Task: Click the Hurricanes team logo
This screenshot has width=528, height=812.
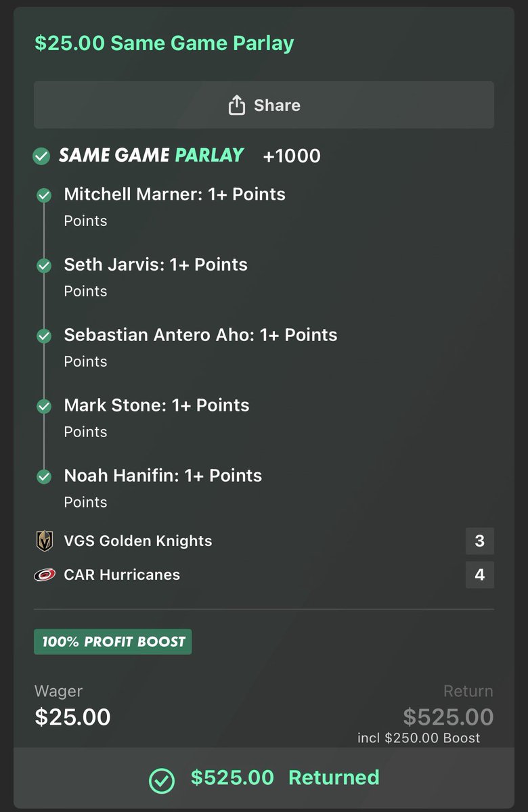Action: point(45,575)
